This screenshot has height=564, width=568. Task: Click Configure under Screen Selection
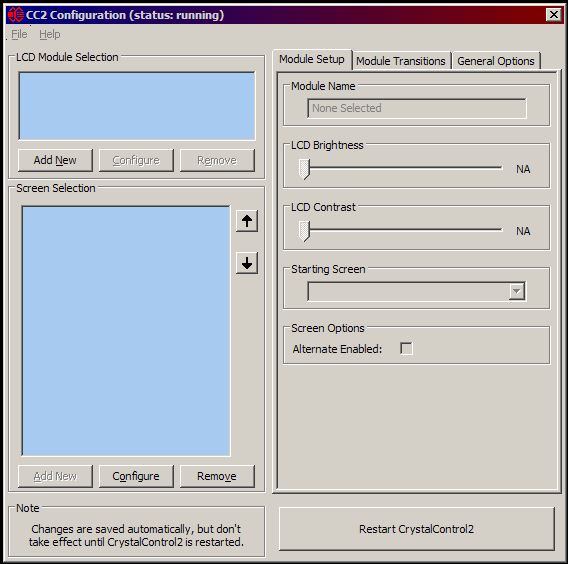[x=136, y=476]
